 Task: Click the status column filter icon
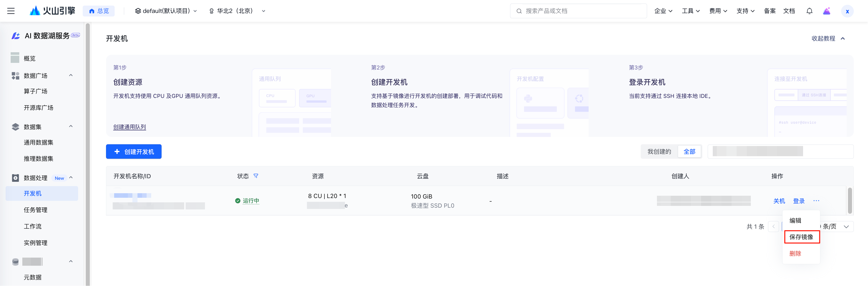coord(256,176)
